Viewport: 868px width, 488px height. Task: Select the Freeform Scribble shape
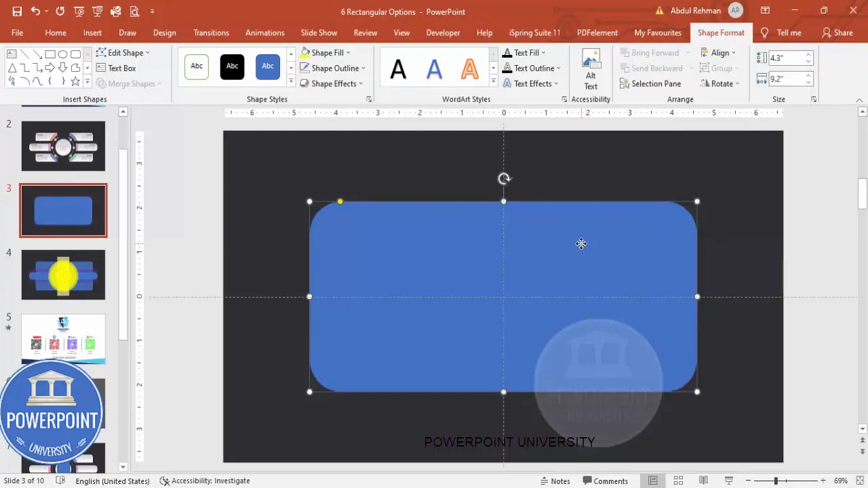coord(12,81)
